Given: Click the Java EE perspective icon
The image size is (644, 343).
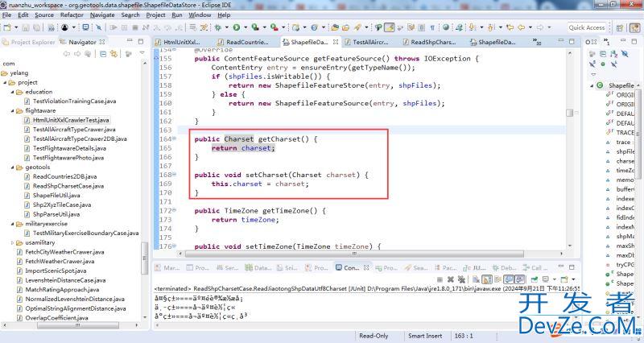Looking at the screenshot, I should click(635, 28).
